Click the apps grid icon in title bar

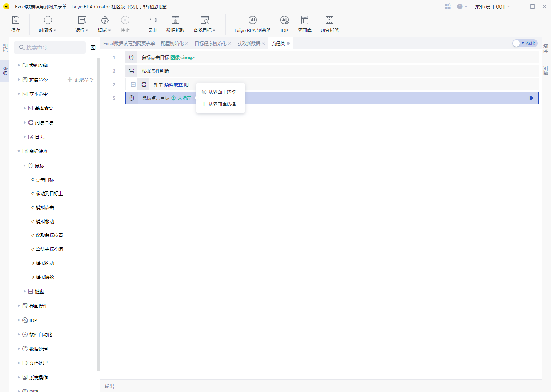point(448,6)
